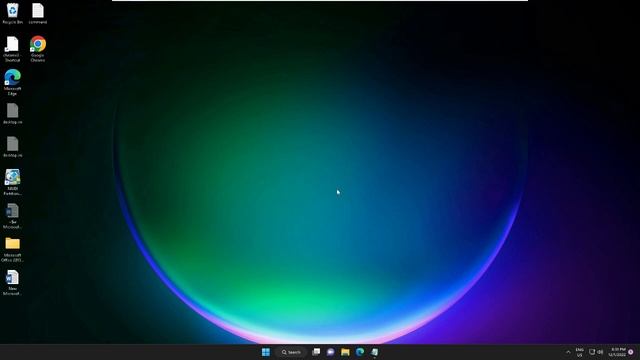Open the Chat app in the taskbar

click(x=330, y=352)
